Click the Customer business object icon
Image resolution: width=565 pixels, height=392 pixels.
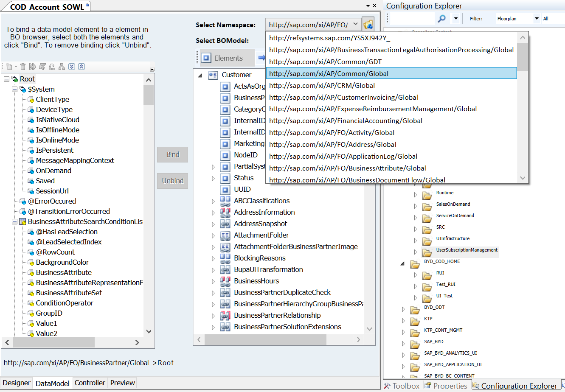[213, 75]
